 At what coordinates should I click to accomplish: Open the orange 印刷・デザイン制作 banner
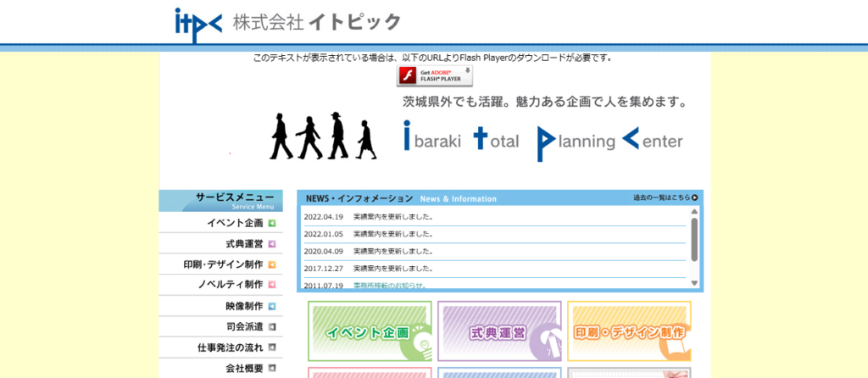tap(630, 331)
